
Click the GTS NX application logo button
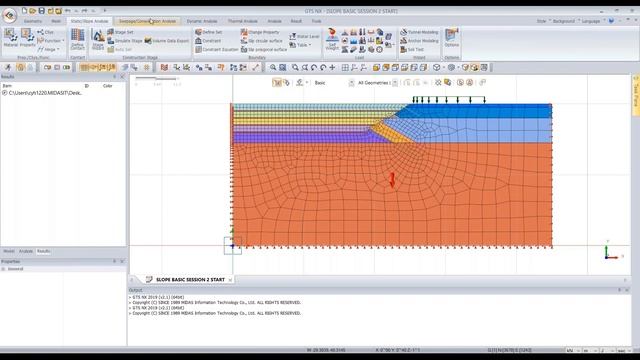pyautogui.click(x=10, y=16)
